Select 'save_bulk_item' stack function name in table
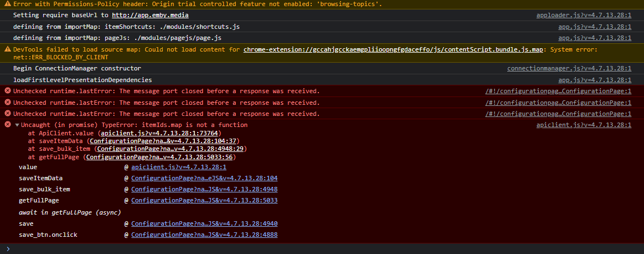This screenshot has width=644, height=254. 44,189
